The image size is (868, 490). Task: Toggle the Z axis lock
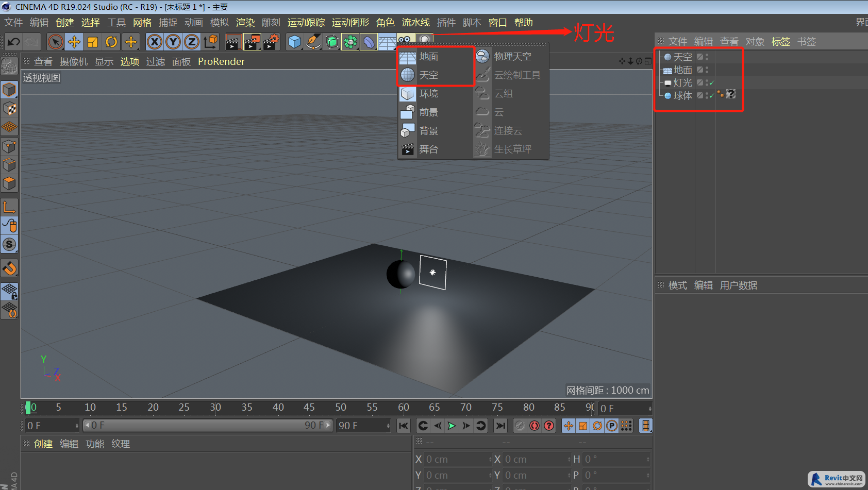(x=192, y=42)
